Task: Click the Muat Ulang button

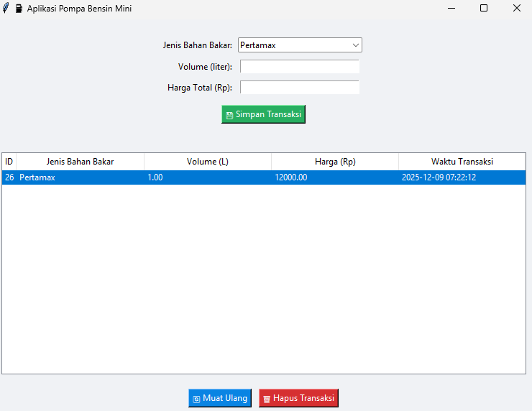Action: tap(220, 398)
